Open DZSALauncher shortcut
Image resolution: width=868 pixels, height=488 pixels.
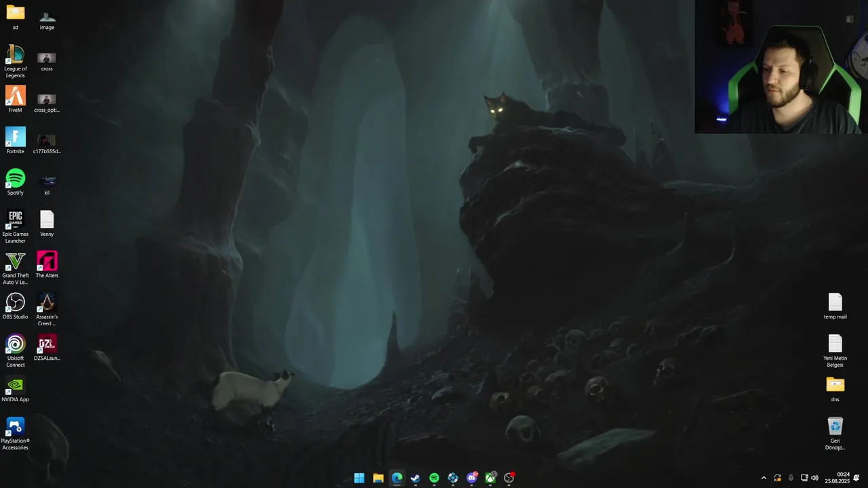click(47, 348)
